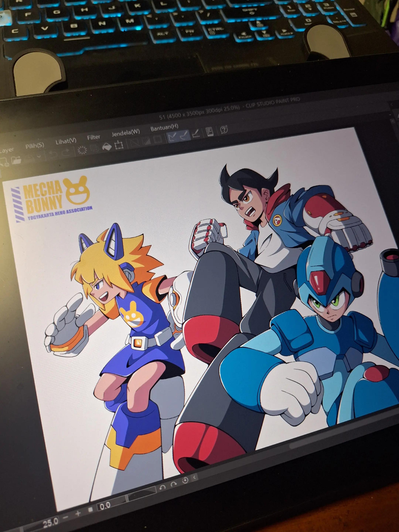Open the Clip Studio support question icon
Image resolution: width=399 pixels, height=532 pixels.
pos(224,130)
